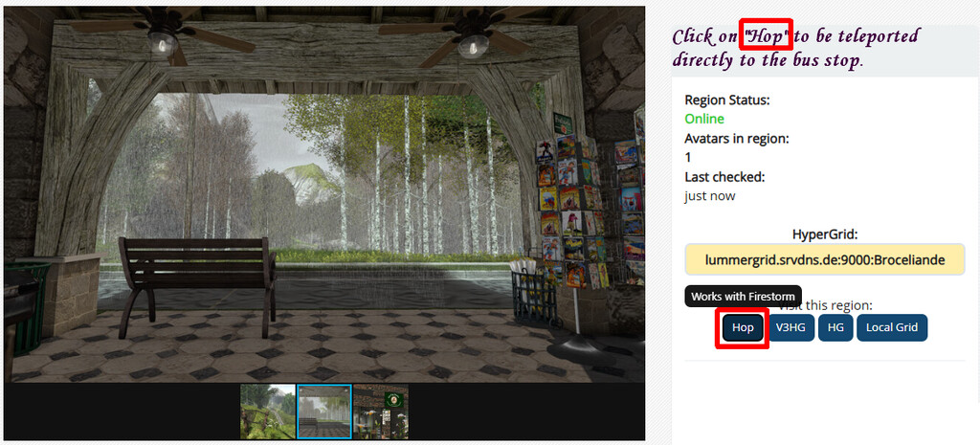Image resolution: width=980 pixels, height=445 pixels.
Task: Click the "just now" last checked value
Action: pyautogui.click(x=710, y=195)
